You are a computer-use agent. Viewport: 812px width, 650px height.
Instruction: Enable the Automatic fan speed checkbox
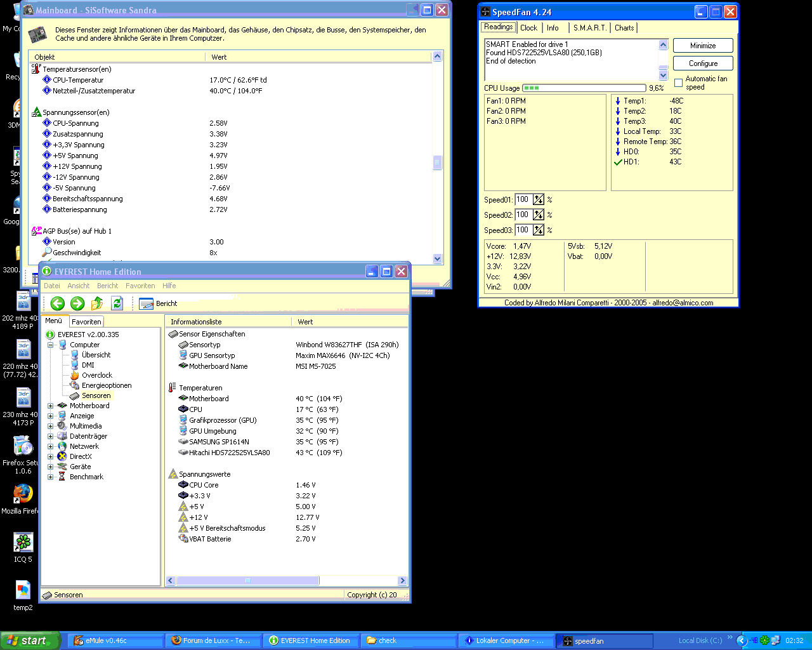[678, 83]
